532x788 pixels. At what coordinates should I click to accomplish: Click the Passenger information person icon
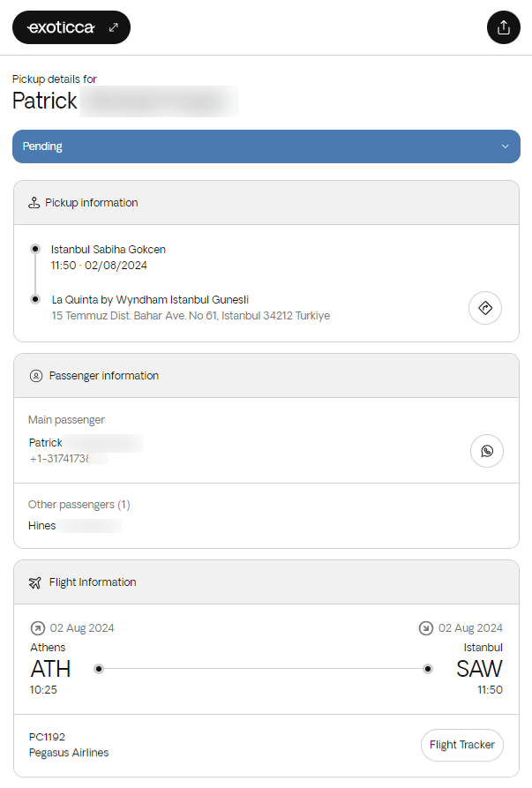(x=36, y=376)
